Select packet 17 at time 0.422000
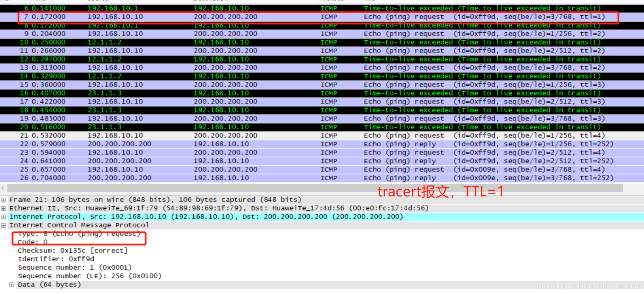The width and height of the screenshot is (644, 294). (322, 102)
